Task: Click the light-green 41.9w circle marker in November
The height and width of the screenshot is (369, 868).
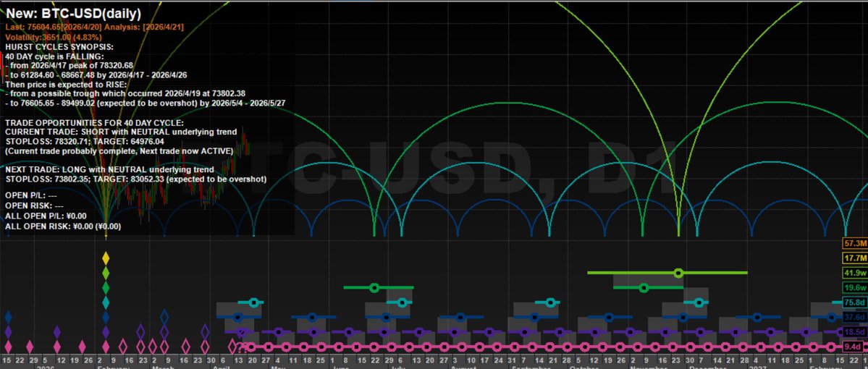Action: tap(678, 273)
